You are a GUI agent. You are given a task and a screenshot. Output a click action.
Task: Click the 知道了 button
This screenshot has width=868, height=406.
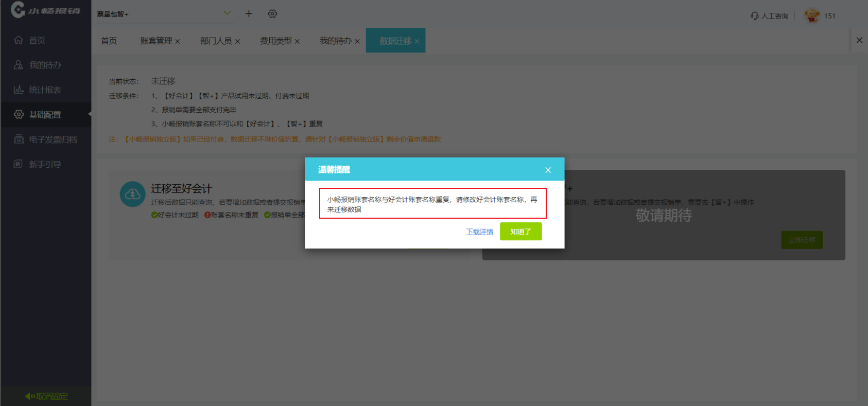click(x=520, y=232)
